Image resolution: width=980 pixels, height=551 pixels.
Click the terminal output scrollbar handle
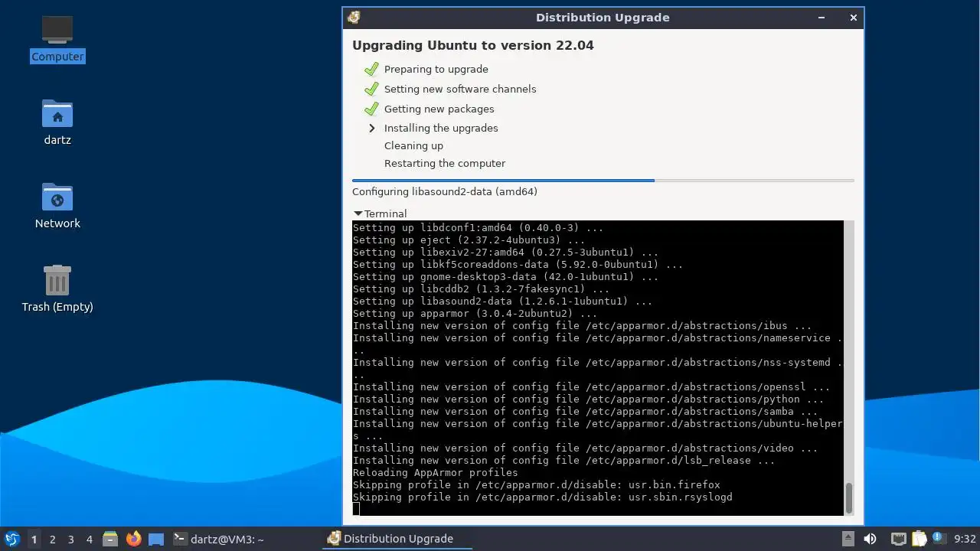pos(848,498)
